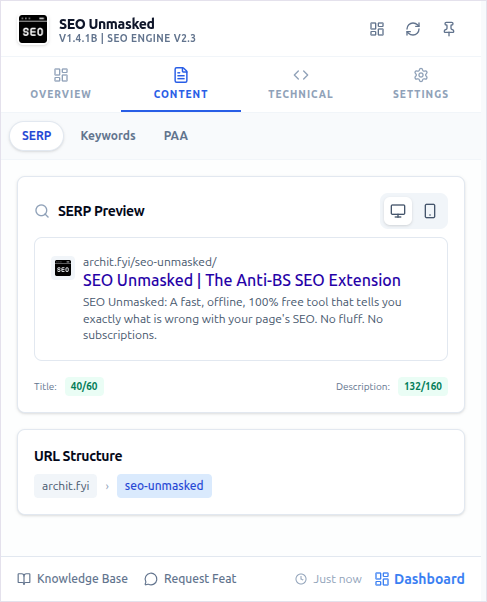Click the URL Structure heading
This screenshot has width=487, height=602.
(78, 456)
